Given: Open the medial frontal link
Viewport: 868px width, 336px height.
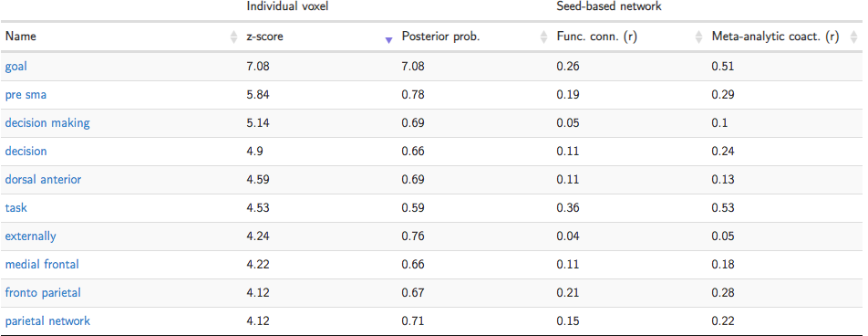Looking at the screenshot, I should click(42, 265).
